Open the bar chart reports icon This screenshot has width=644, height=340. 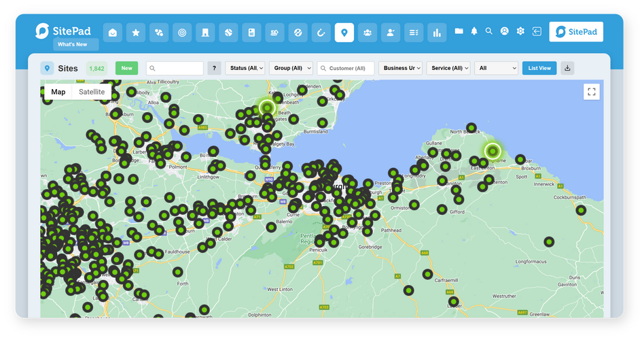pyautogui.click(x=437, y=32)
